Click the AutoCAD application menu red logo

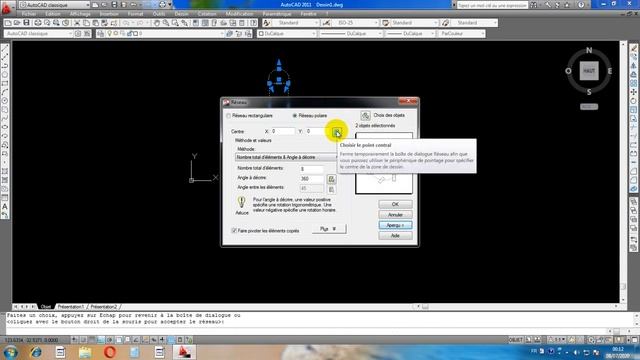[6, 7]
